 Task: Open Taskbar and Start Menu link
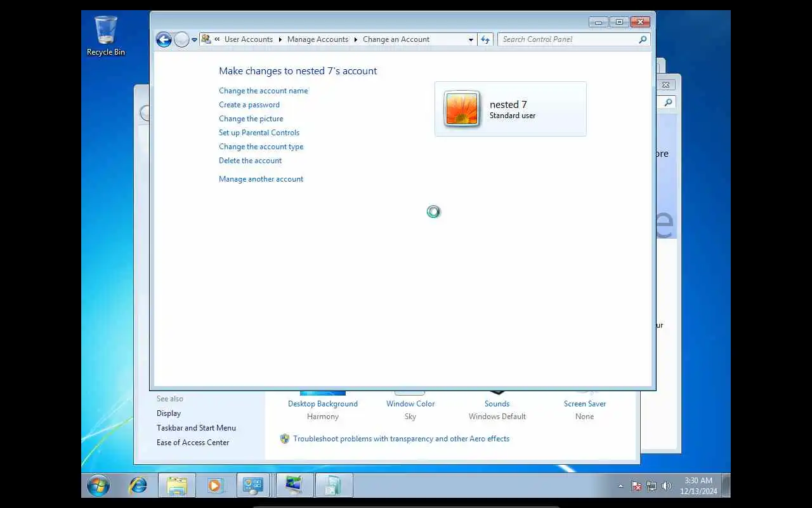click(196, 428)
